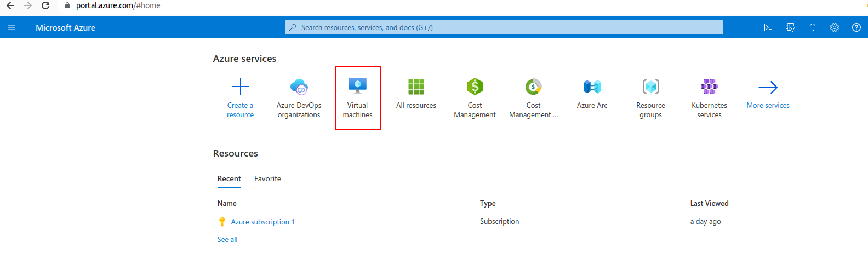The height and width of the screenshot is (265, 868).
Task: Switch to the Favorite tab
Action: tap(267, 179)
